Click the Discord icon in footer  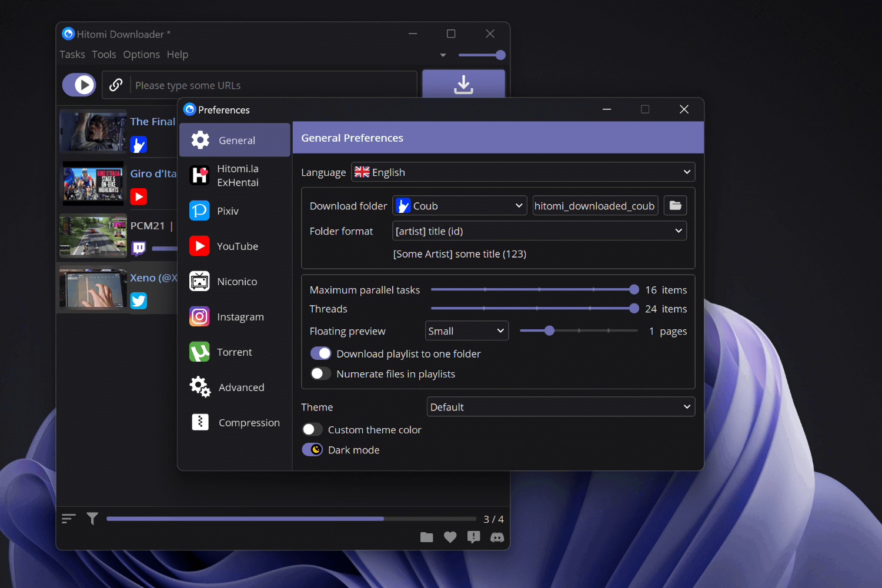497,537
